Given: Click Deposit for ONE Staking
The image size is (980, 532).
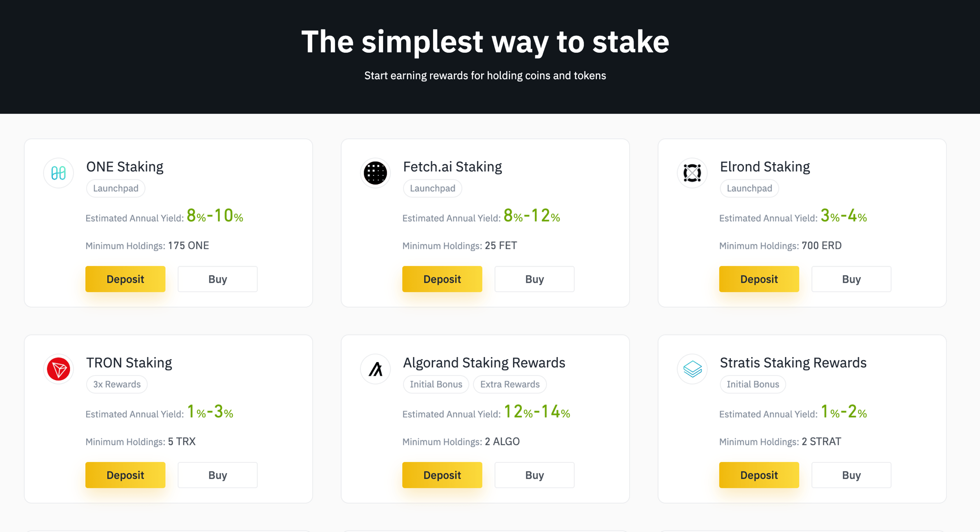Looking at the screenshot, I should 125,279.
